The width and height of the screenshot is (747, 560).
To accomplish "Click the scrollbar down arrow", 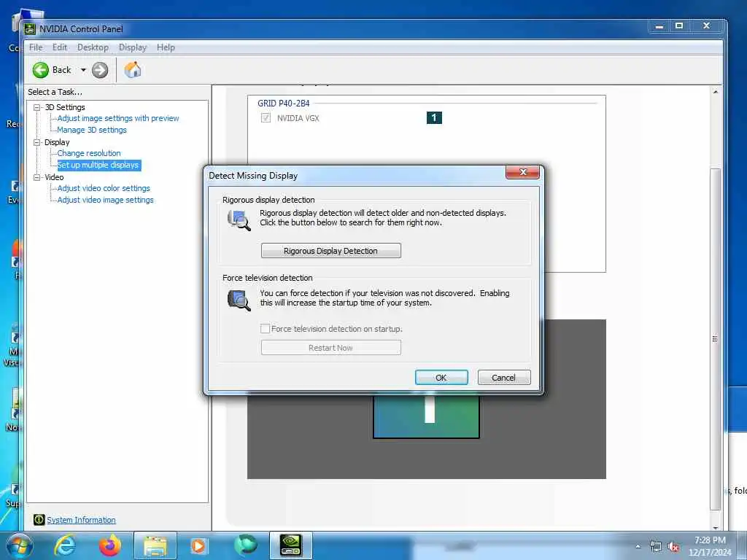I will (716, 528).
